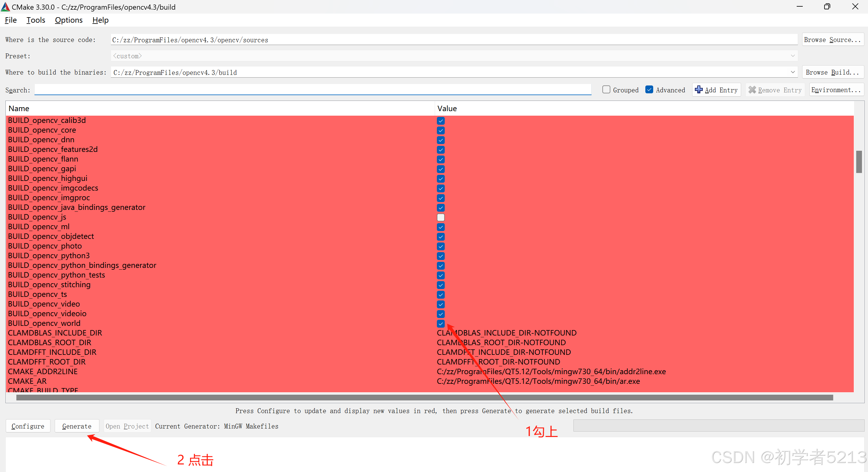This screenshot has height=472, width=868.
Task: Toggle BUILD_opencv_js checkbox off
Action: click(x=440, y=217)
